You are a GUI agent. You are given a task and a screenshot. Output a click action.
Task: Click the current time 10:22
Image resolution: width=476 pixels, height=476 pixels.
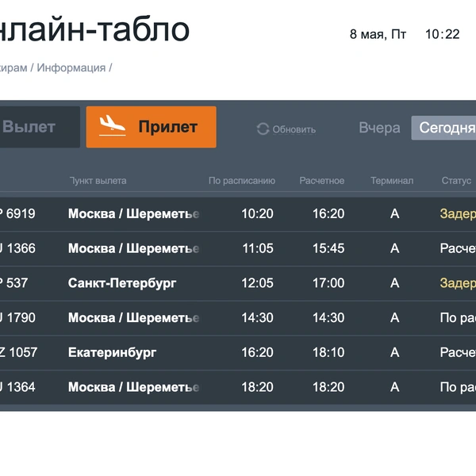click(x=443, y=34)
